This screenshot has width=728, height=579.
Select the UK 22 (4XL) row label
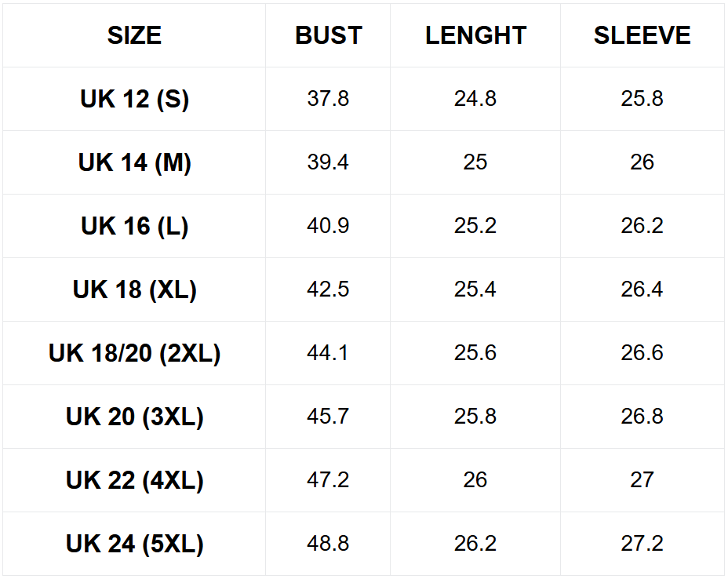(134, 480)
